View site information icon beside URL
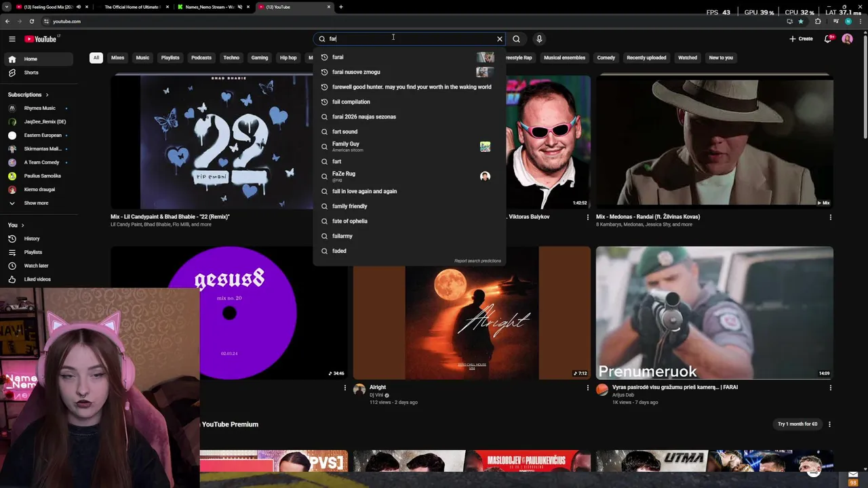The image size is (868, 488). (46, 21)
